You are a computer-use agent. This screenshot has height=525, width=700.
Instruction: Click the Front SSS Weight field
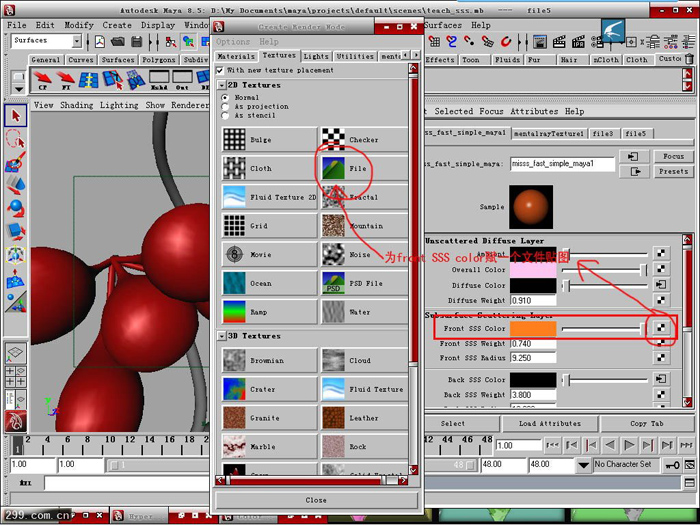pyautogui.click(x=533, y=343)
